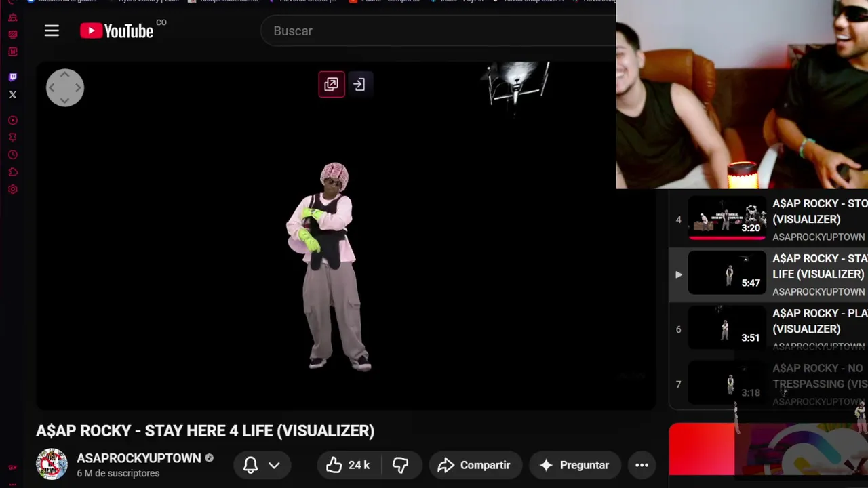Expand the subscription chevron next to bell
The height and width of the screenshot is (488, 868).
[274, 465]
